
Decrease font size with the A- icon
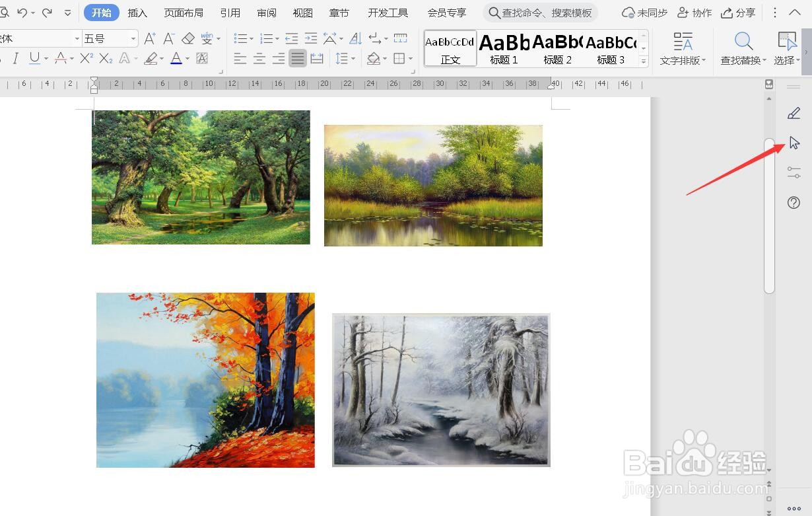point(169,39)
